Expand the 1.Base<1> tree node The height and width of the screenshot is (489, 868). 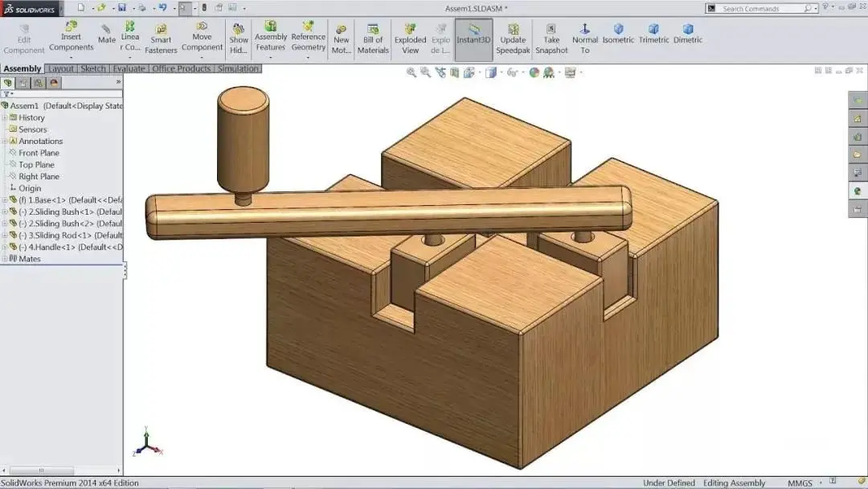click(x=5, y=200)
